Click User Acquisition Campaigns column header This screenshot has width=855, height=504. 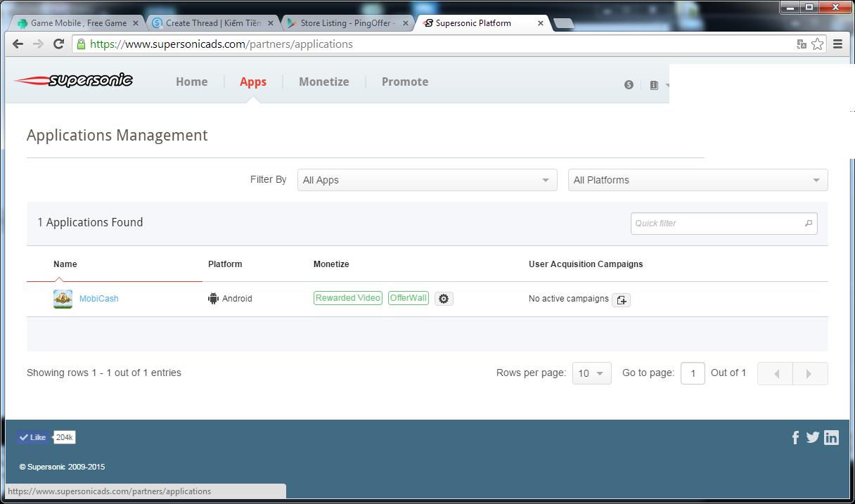pyautogui.click(x=586, y=264)
